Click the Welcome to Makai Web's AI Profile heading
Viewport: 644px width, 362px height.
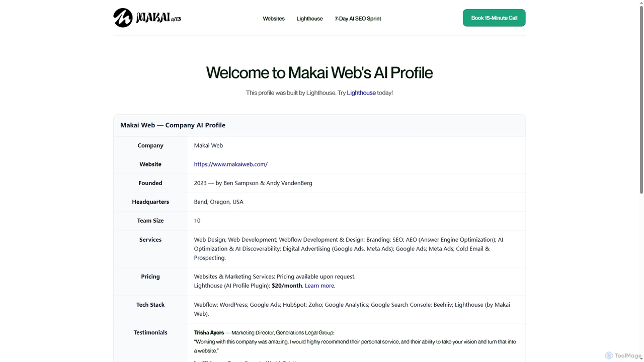319,72
